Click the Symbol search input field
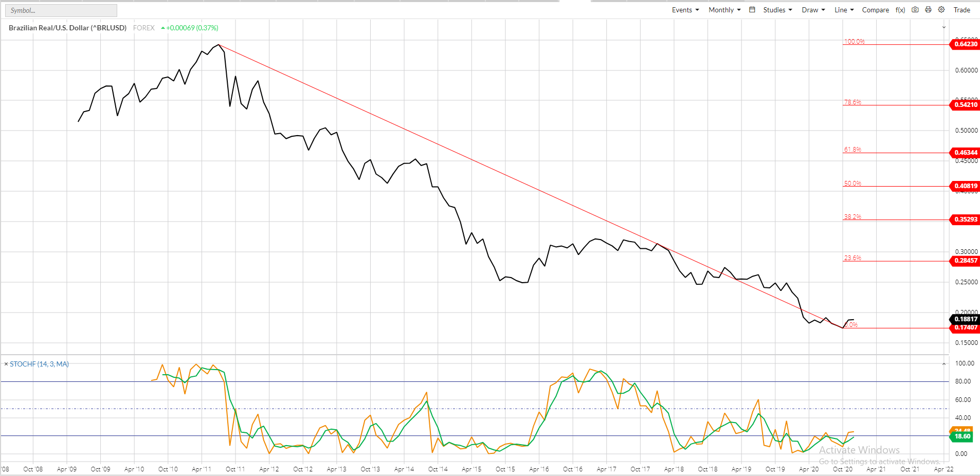This screenshot has height=476, width=980. tap(61, 10)
